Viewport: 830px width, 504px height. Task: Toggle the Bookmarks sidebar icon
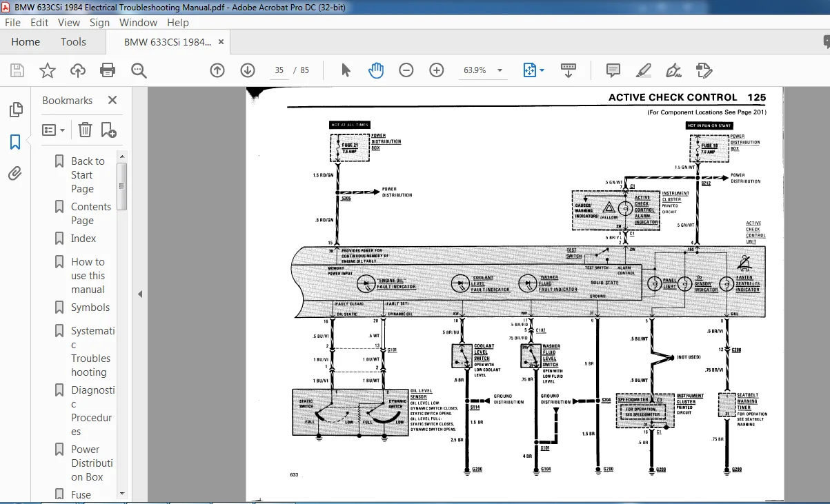[15, 142]
